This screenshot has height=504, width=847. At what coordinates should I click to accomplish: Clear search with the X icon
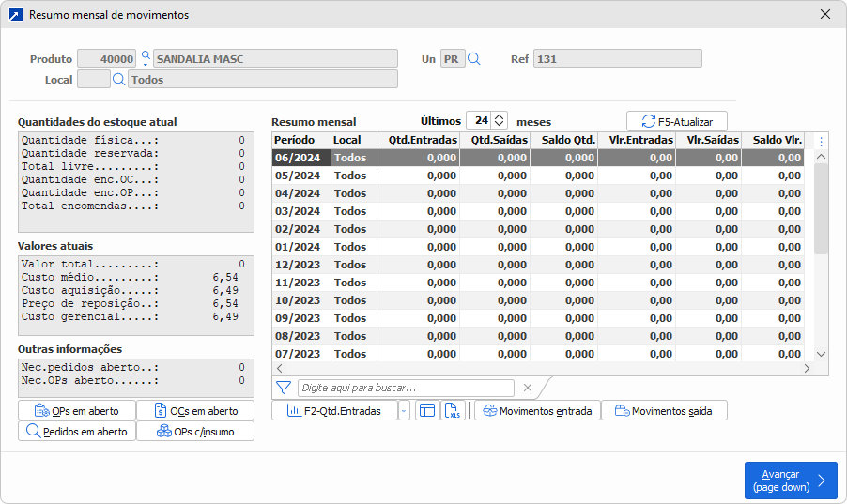528,388
